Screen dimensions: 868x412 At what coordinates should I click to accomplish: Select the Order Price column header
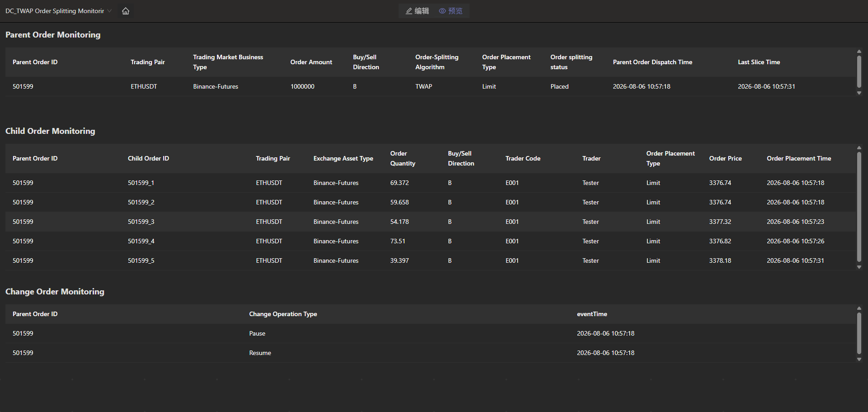tap(725, 158)
